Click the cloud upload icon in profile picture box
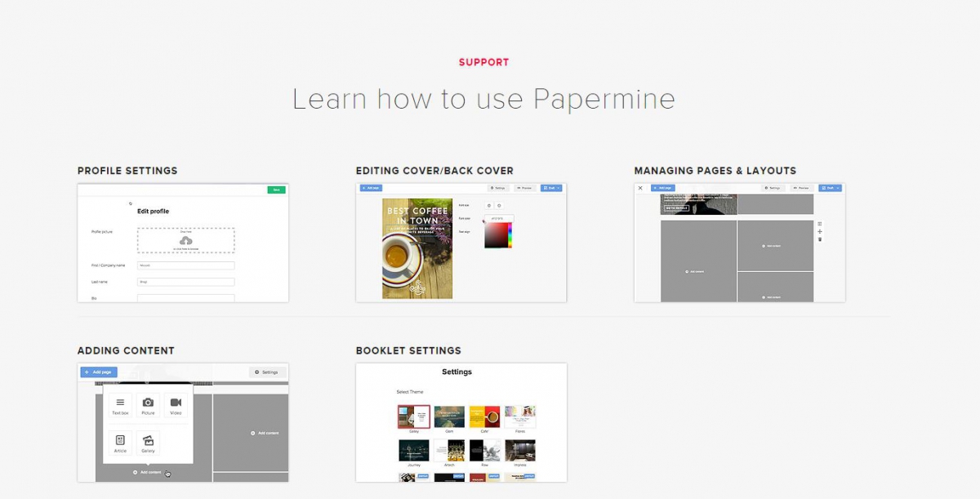980x499 pixels. (x=186, y=240)
